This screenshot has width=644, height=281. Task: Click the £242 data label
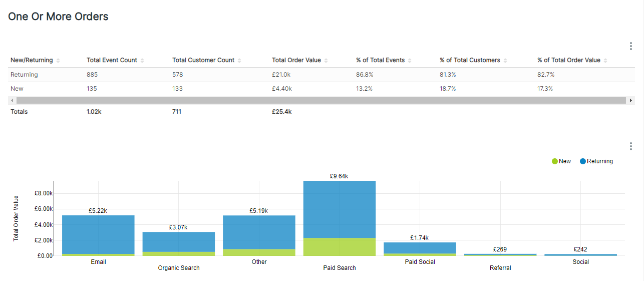[580, 249]
